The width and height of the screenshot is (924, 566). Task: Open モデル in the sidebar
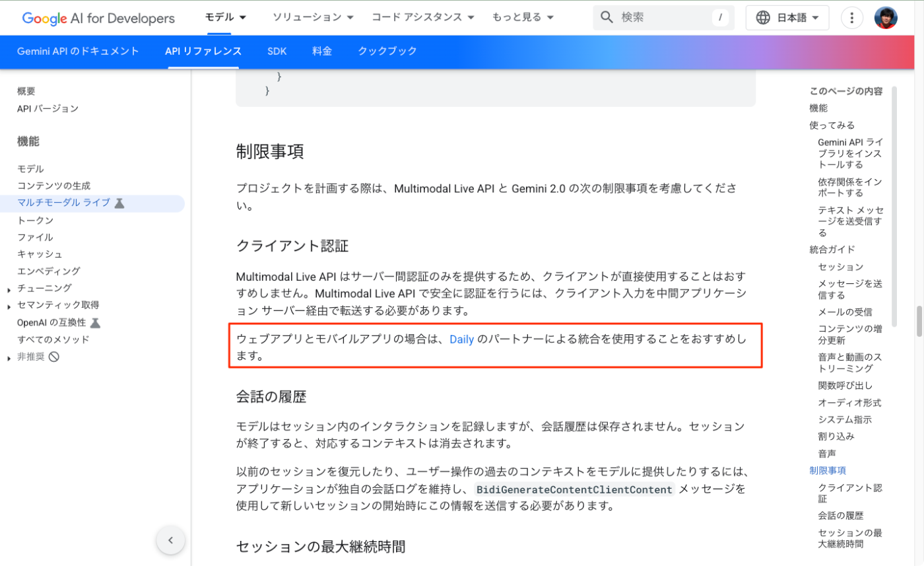[30, 169]
